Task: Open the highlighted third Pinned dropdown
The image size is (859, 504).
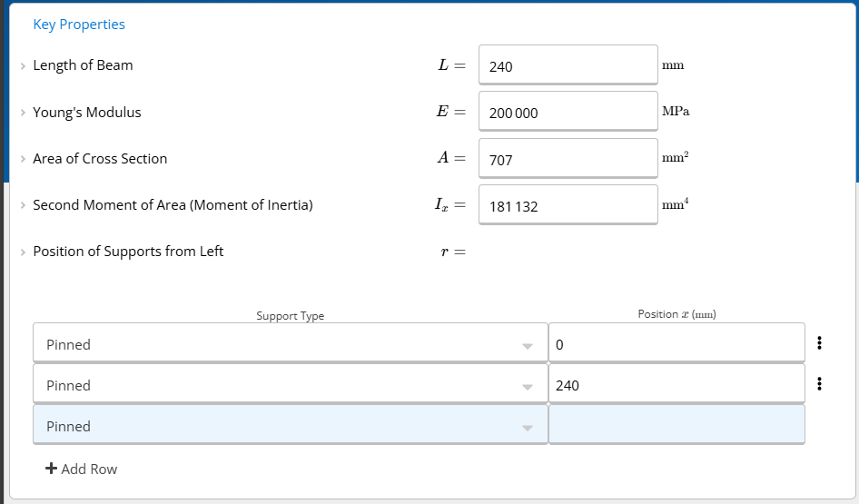Action: (291, 425)
